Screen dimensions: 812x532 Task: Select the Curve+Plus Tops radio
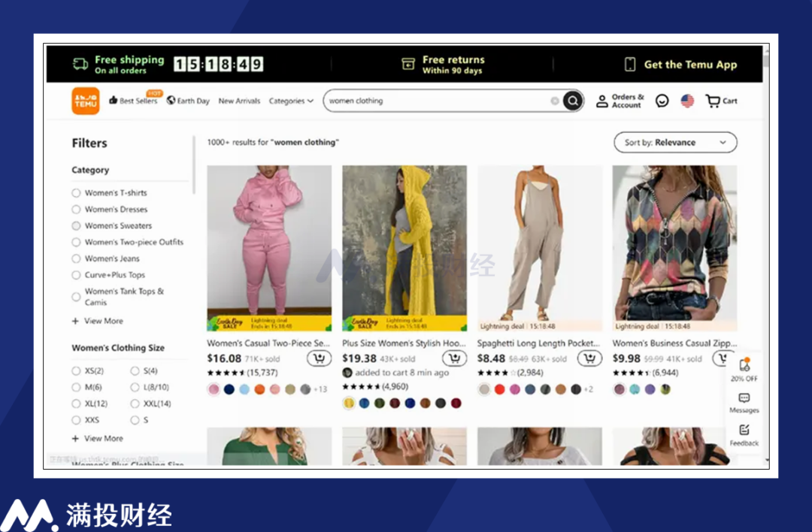[76, 275]
